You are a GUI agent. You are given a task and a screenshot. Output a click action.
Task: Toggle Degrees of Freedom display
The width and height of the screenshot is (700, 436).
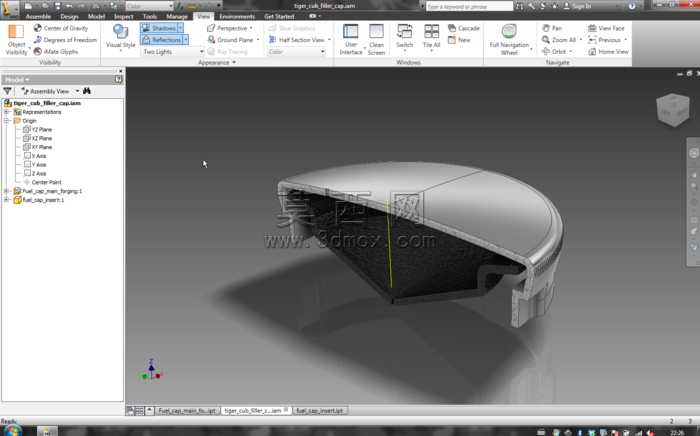[x=65, y=40]
